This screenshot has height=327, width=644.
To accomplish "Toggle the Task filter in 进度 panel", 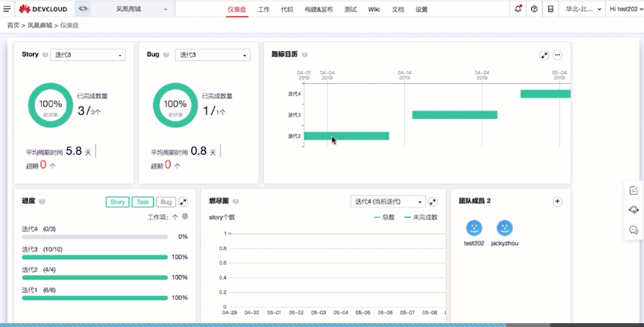I will 143,202.
